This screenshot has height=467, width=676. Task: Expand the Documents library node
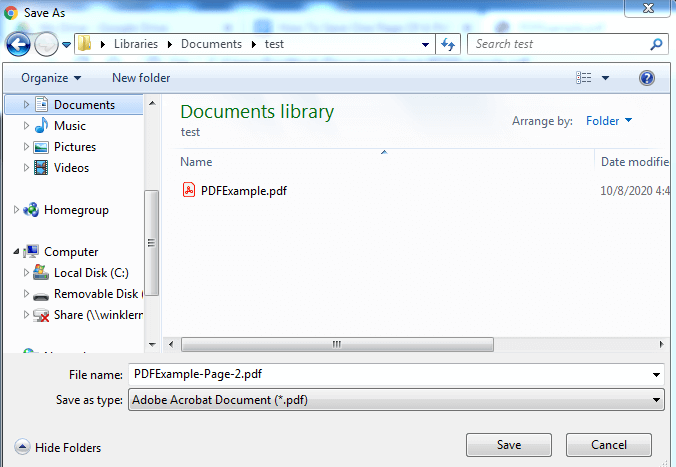26,105
